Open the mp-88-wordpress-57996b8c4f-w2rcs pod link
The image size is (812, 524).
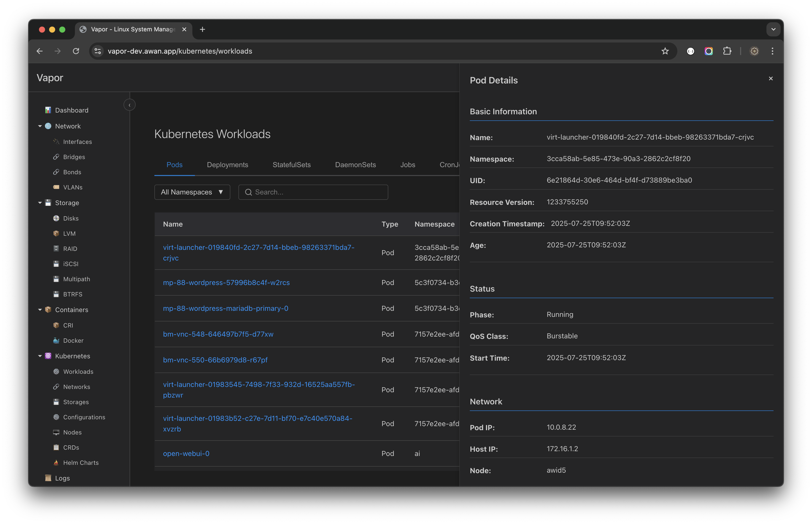226,283
